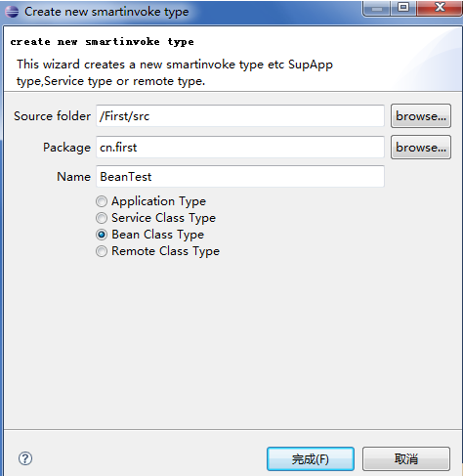Click into the Package field showing cn.first
The width and height of the screenshot is (463, 476).
pyautogui.click(x=240, y=148)
